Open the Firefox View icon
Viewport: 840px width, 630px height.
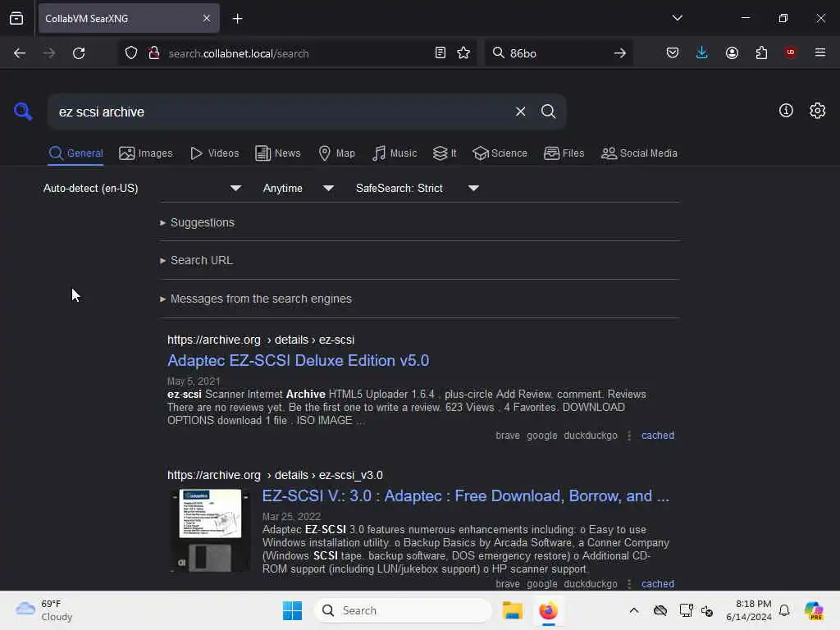click(16, 19)
